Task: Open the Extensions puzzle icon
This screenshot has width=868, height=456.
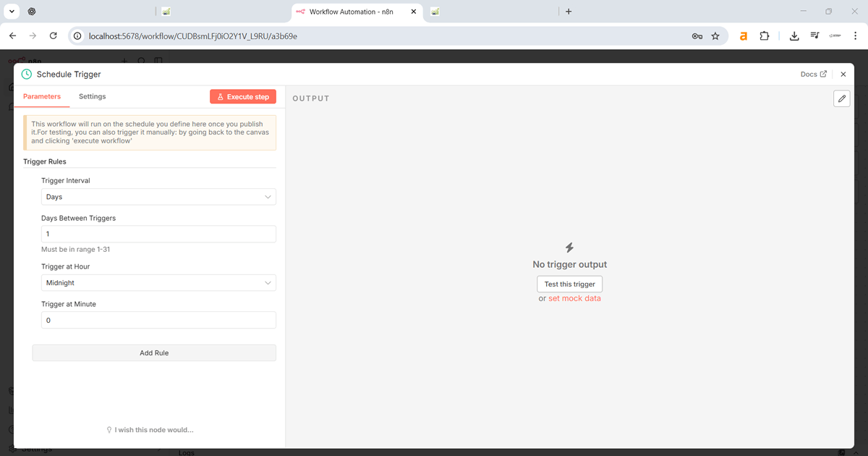Action: (764, 35)
